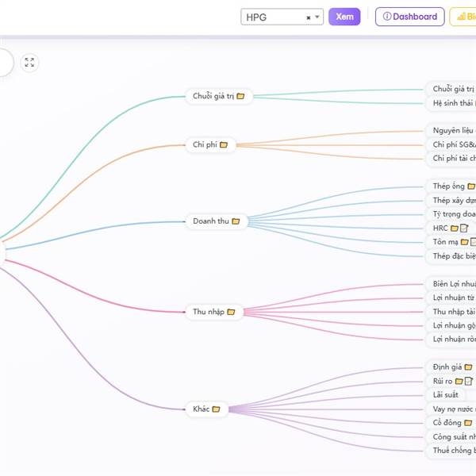Viewport: 476px width, 476px height.
Task: Select the Khác branch node
Action: click(206, 409)
